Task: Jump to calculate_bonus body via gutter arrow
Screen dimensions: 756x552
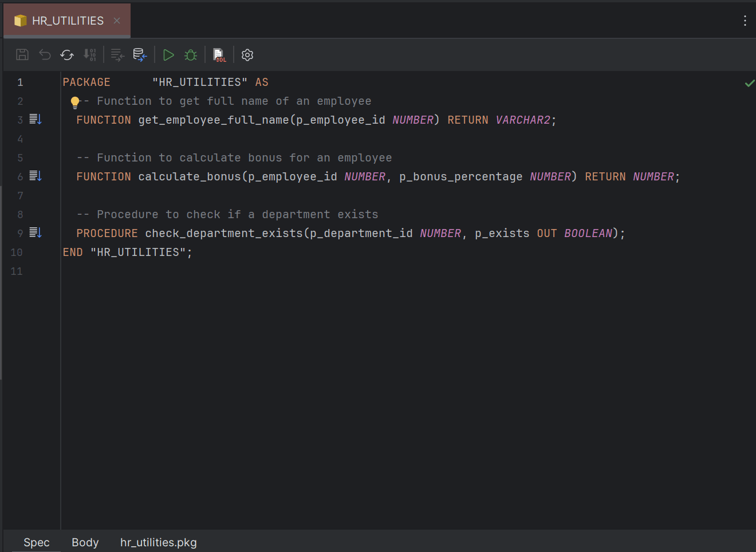Action: point(34,176)
